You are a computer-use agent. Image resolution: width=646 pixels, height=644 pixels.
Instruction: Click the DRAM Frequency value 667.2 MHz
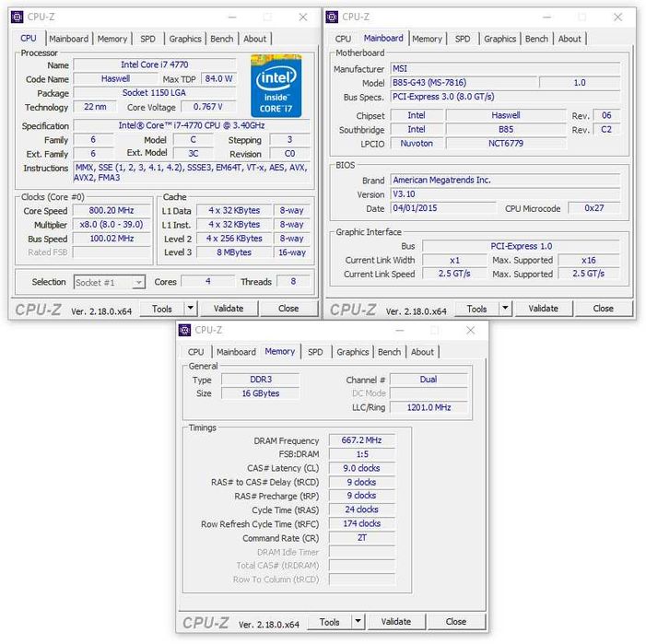(x=362, y=440)
